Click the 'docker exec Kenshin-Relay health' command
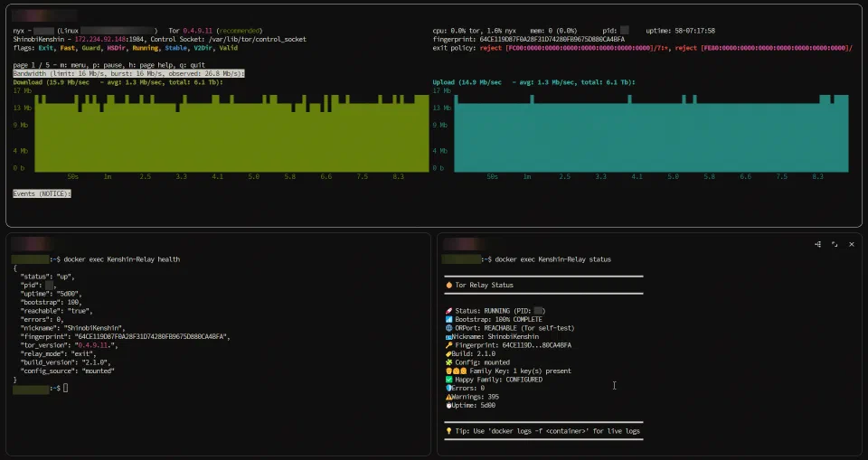868x460 pixels. [x=122, y=259]
